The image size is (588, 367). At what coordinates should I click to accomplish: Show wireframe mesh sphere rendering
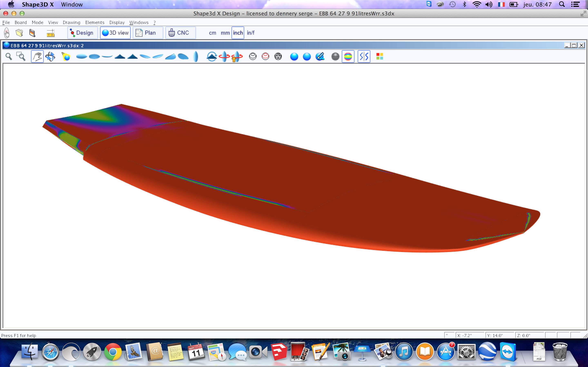tap(278, 56)
